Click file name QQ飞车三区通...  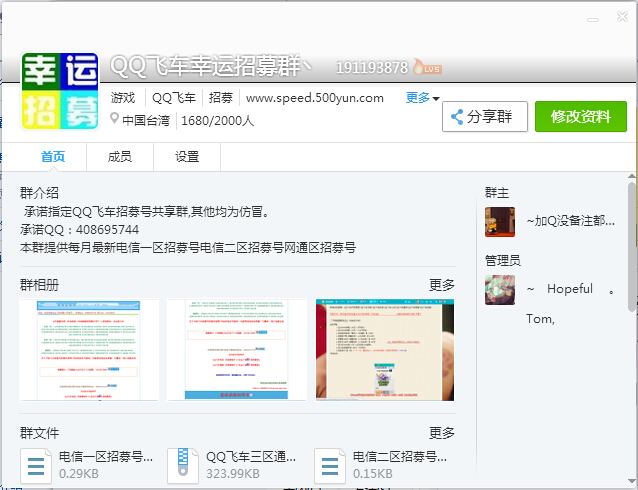click(x=251, y=457)
